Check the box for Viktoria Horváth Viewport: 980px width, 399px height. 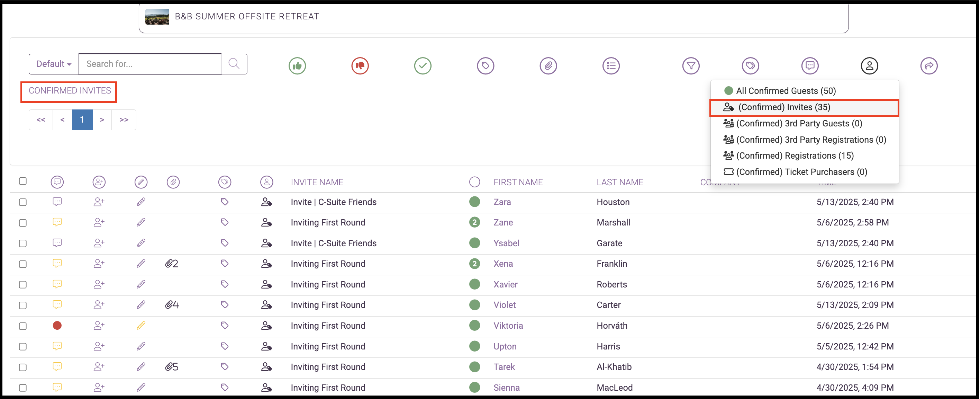[x=23, y=326]
